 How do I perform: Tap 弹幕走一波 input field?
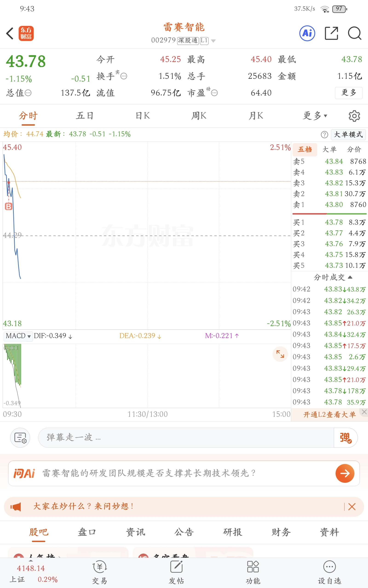click(186, 438)
